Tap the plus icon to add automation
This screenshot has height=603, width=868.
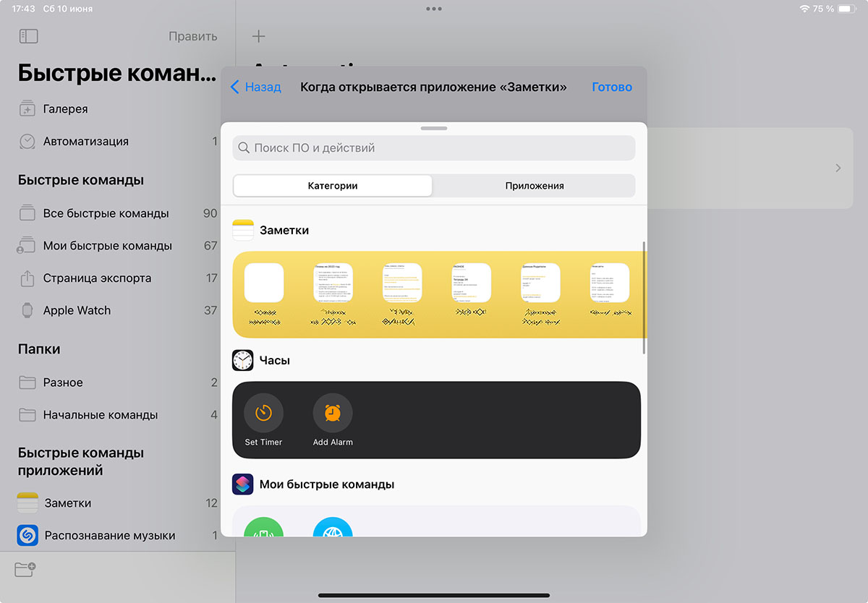[258, 36]
